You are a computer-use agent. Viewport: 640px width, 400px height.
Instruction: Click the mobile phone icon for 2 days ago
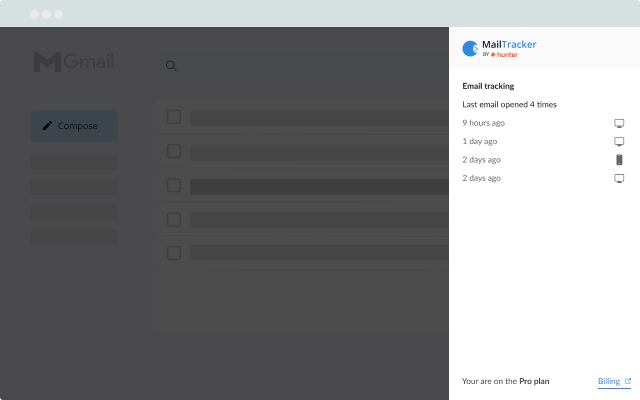point(619,160)
